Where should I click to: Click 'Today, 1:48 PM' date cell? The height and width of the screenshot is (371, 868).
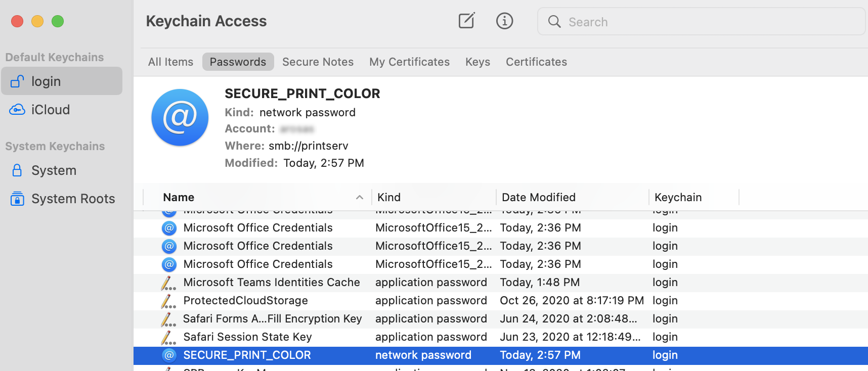pyautogui.click(x=540, y=283)
